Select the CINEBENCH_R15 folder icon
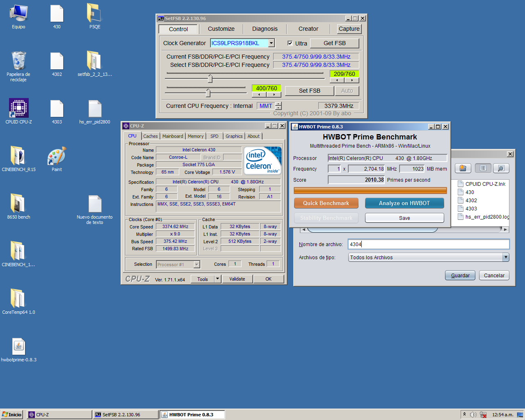Image resolution: width=525 pixels, height=420 pixels. point(18,159)
